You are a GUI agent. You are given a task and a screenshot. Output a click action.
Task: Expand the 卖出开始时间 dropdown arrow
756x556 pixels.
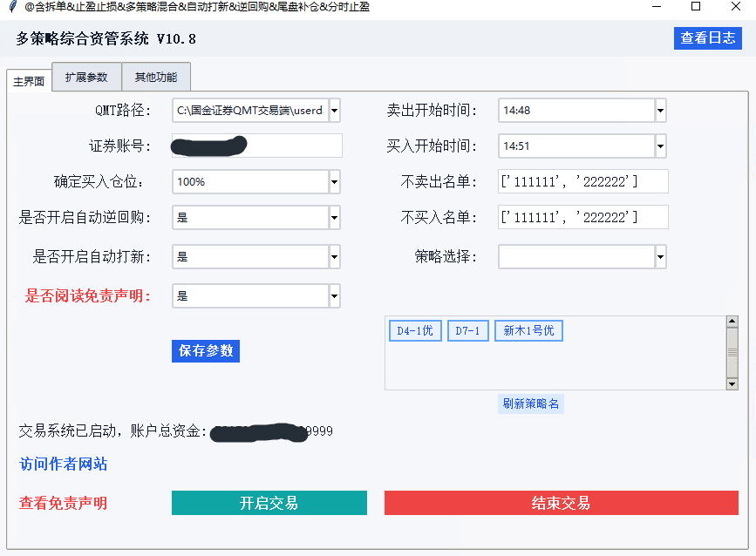[x=660, y=111]
